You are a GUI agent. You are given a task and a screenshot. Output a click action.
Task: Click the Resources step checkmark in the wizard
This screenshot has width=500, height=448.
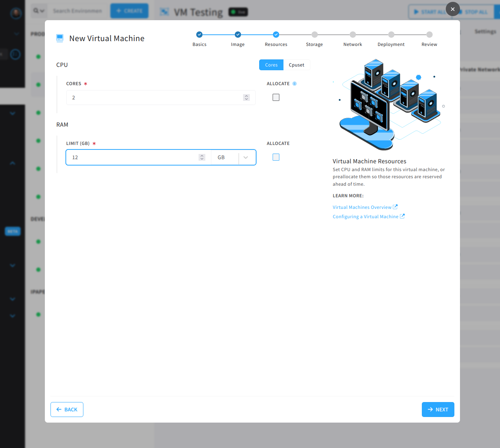tap(276, 34)
